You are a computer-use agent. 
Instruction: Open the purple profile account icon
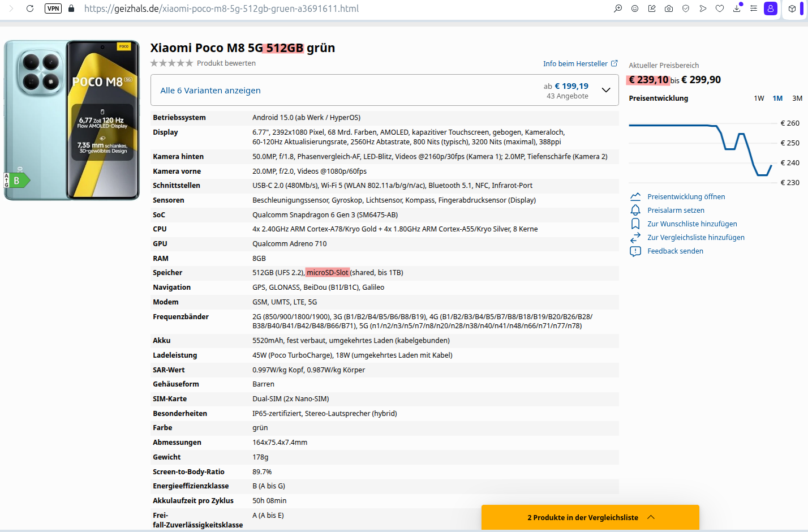coord(771,8)
